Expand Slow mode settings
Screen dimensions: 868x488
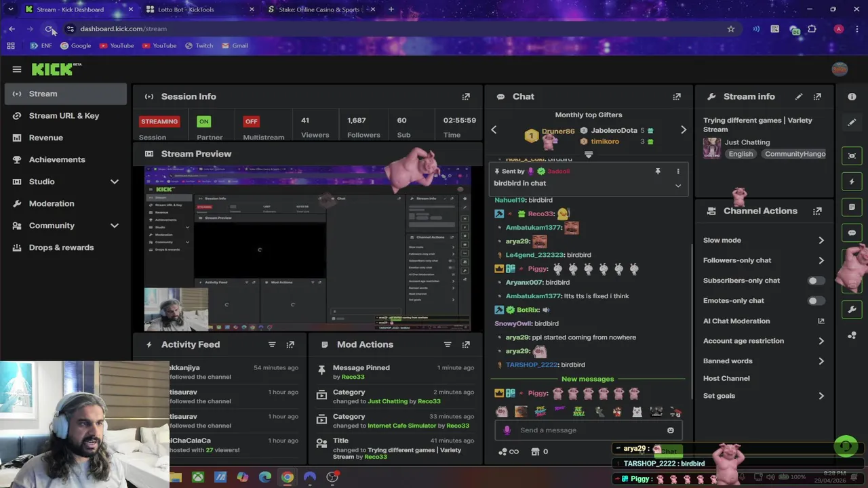(821, 241)
